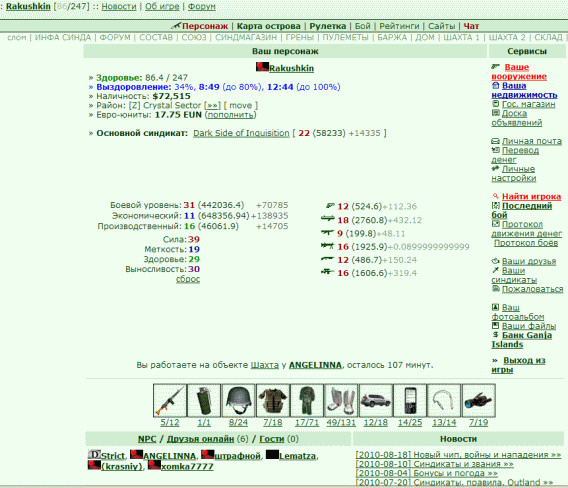Open Гос. магазин link
The image size is (568, 488).
528,104
